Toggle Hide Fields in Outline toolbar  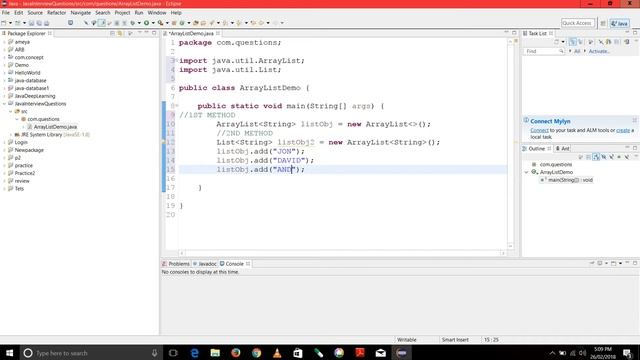(604, 157)
